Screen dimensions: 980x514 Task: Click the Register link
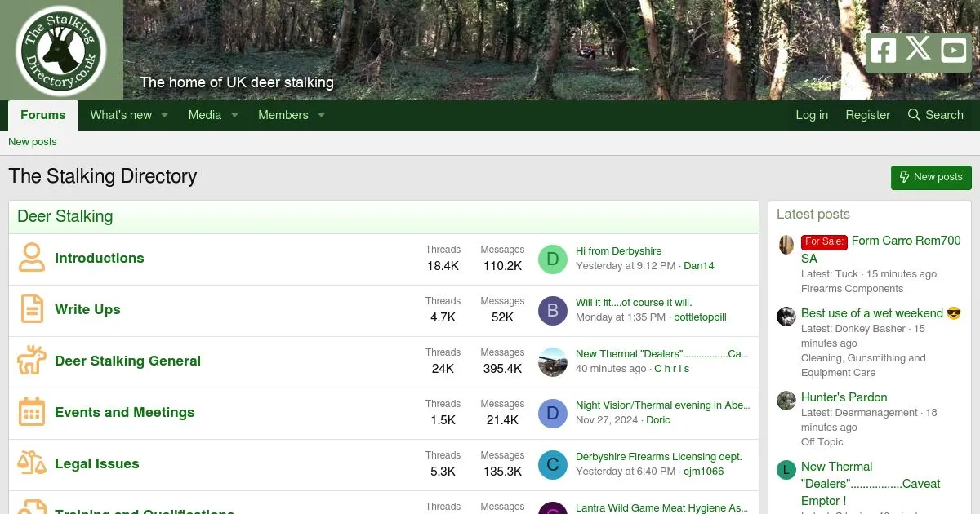click(867, 115)
